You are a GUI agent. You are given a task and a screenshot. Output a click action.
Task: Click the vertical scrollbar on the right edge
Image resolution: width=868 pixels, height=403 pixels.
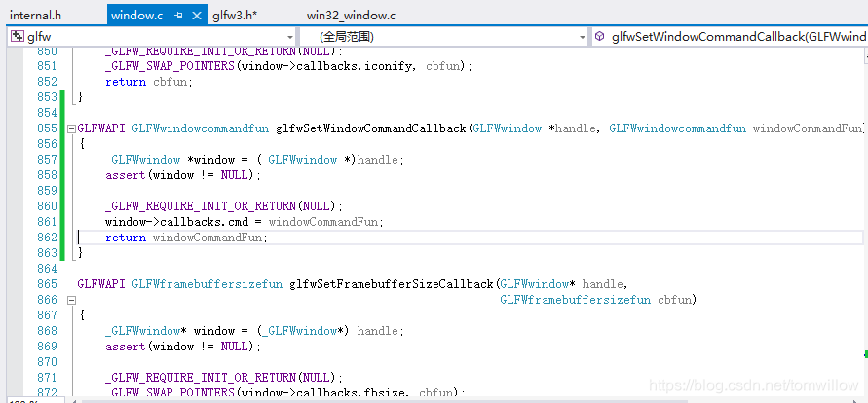point(865,221)
